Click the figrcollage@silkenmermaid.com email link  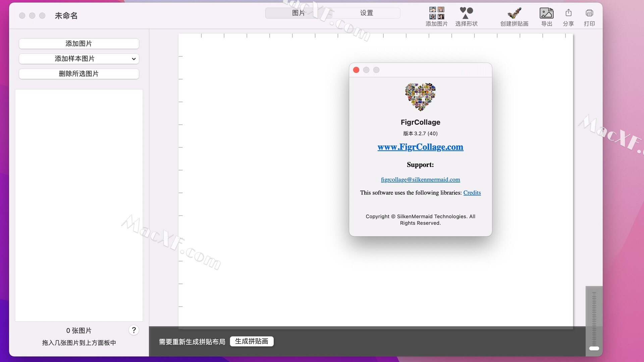(x=420, y=180)
